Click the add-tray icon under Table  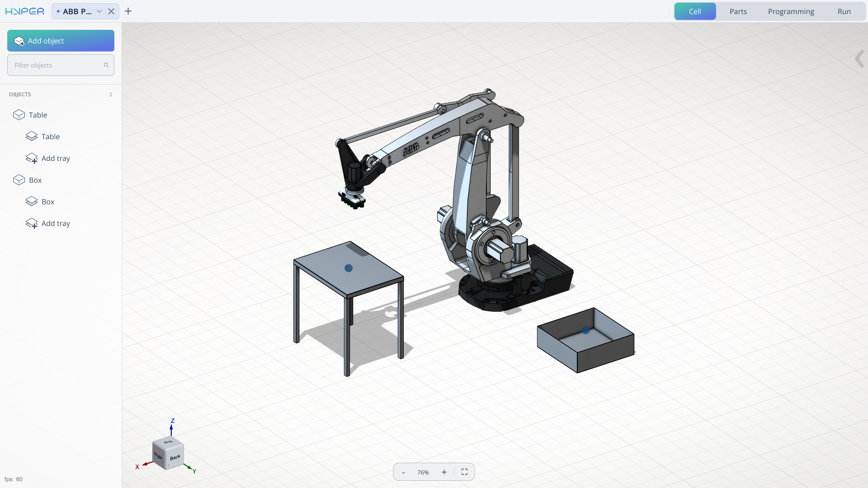(32, 158)
